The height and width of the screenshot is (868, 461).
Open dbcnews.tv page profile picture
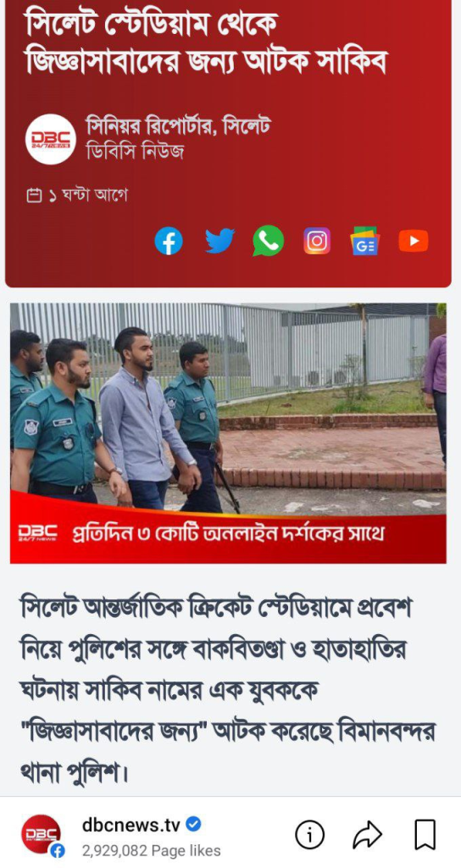coord(42,835)
